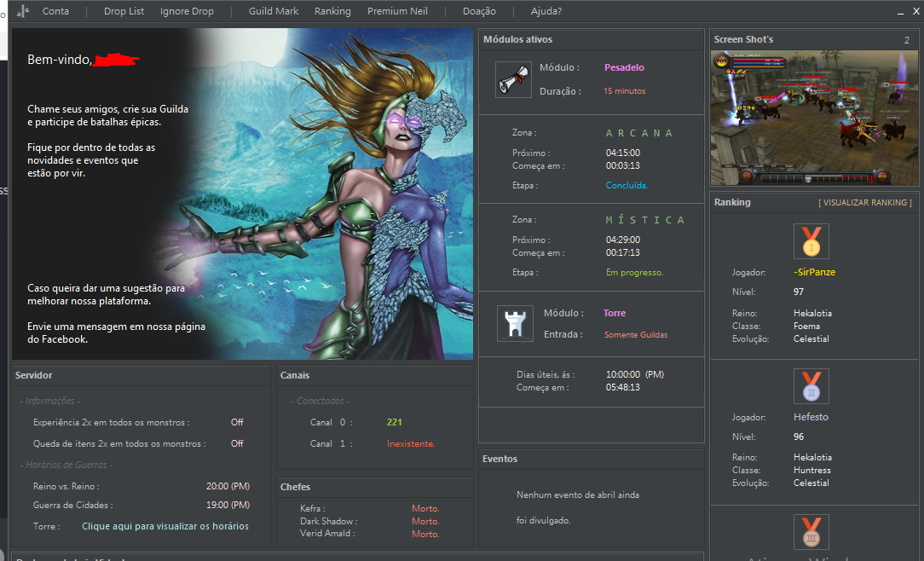Click Kefra boss status Morto
The width and height of the screenshot is (924, 561).
pos(425,508)
